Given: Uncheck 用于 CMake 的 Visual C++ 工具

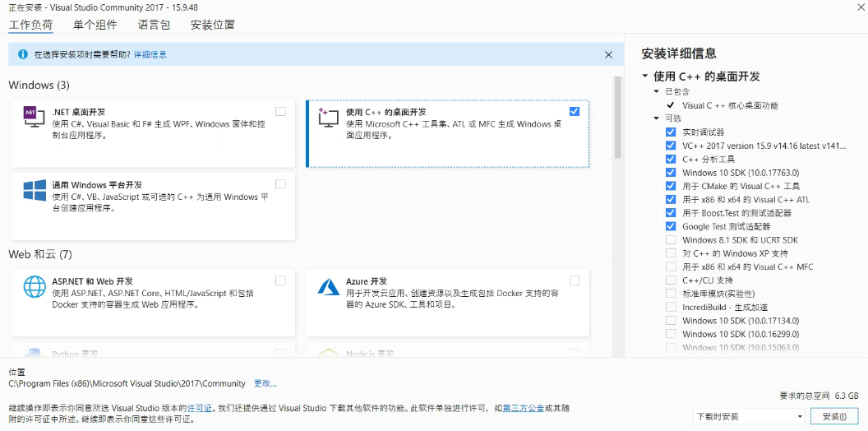Looking at the screenshot, I should point(671,186).
